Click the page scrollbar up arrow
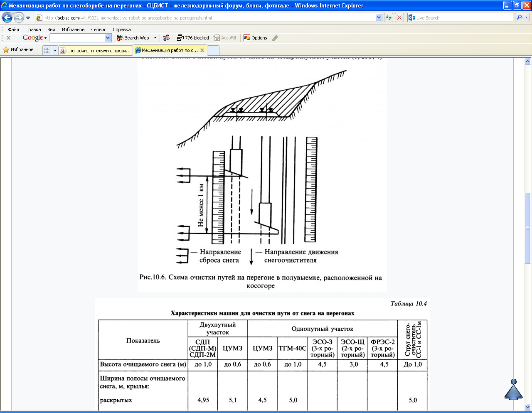532x413 pixels. [527, 61]
